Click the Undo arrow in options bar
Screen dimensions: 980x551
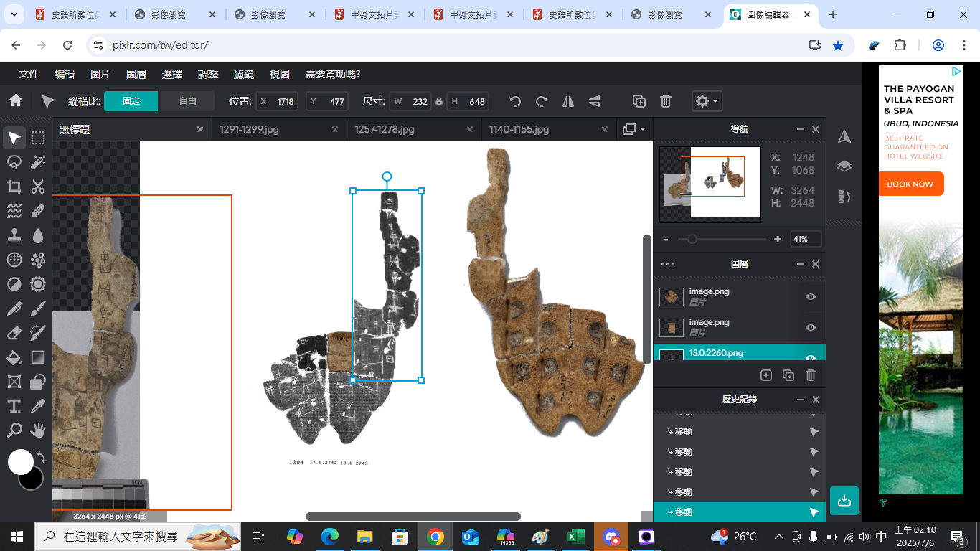tap(514, 101)
